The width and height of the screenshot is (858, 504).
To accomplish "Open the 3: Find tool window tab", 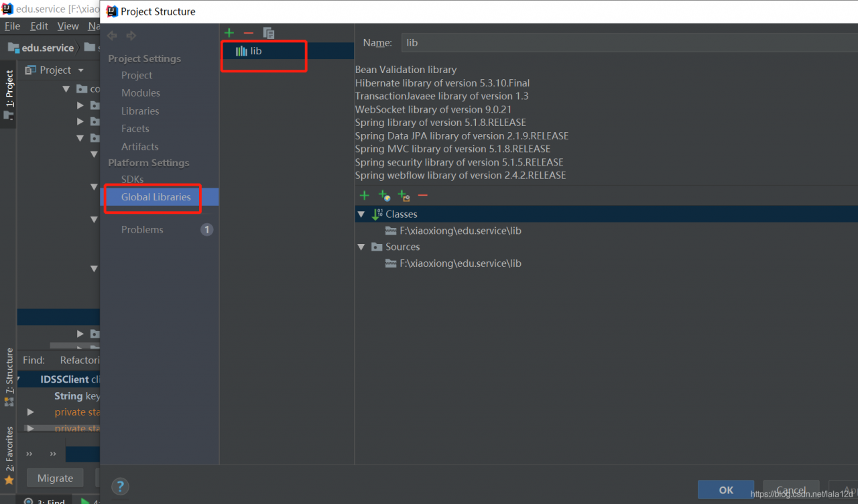I will click(44, 501).
